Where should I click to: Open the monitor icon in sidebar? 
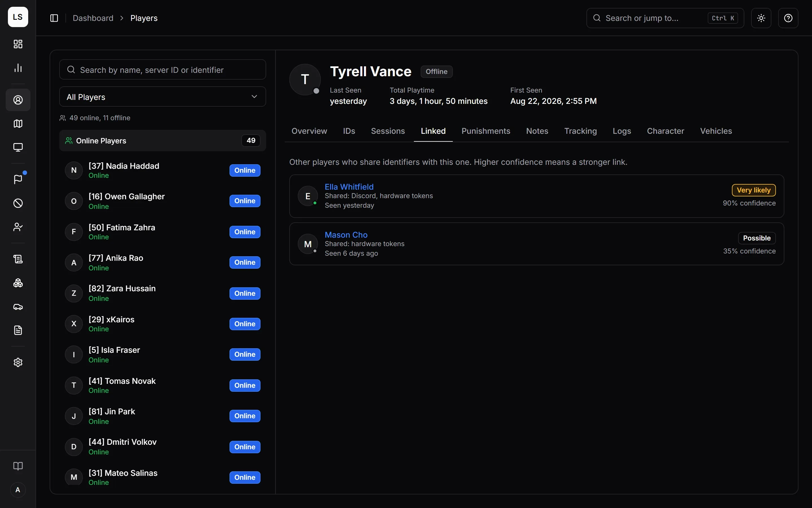(18, 147)
